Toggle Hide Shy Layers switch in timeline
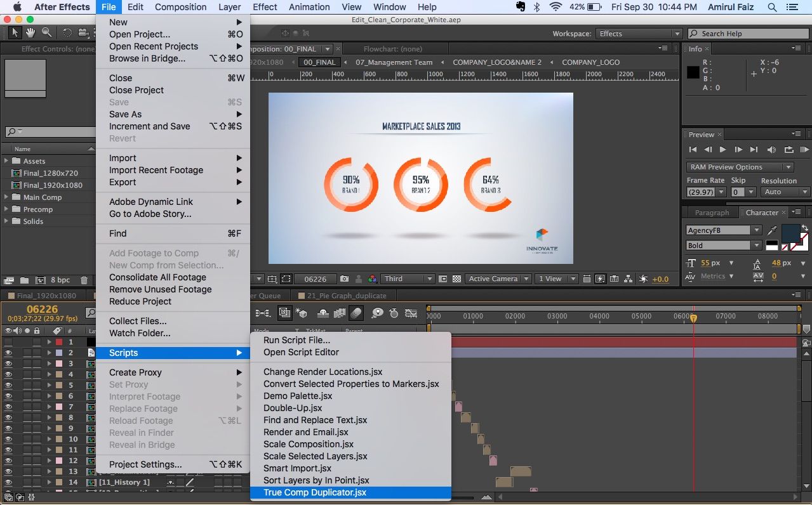Screen dimensions: 812x505 point(323,313)
